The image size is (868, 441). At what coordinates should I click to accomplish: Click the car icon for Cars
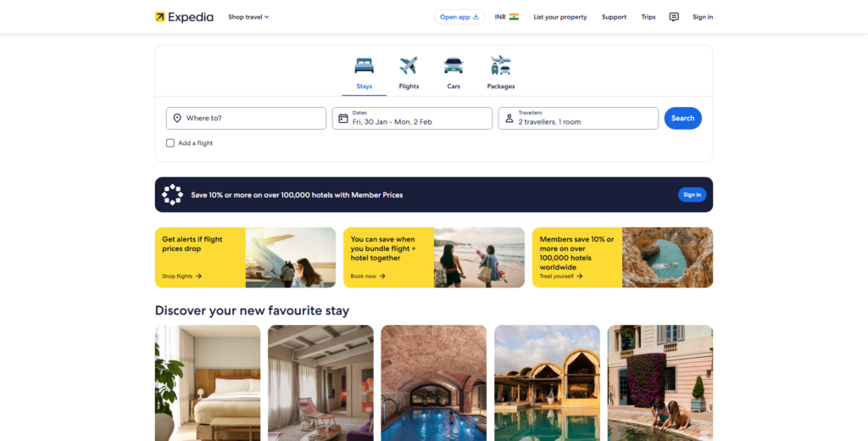[453, 65]
